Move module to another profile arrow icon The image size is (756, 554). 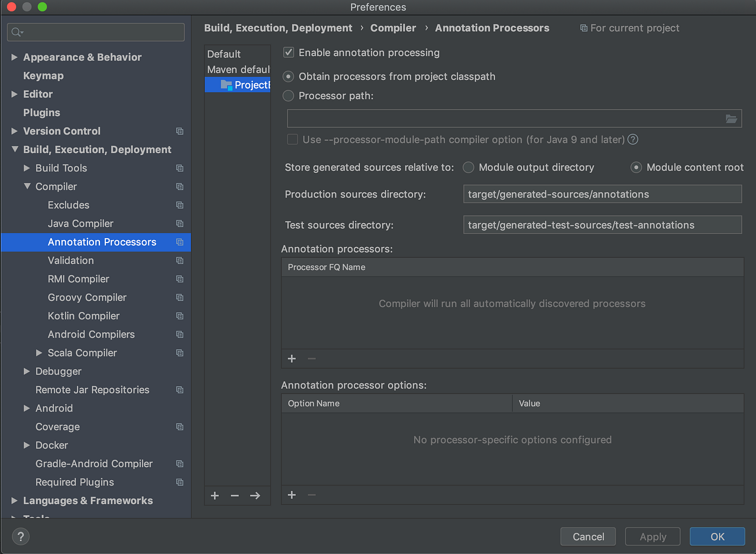click(x=255, y=496)
